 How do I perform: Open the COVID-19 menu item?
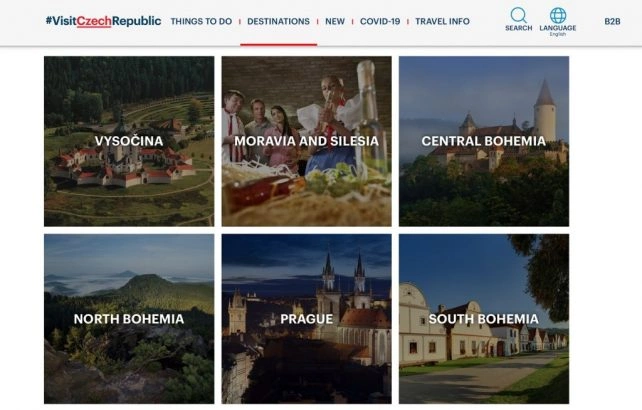pyautogui.click(x=380, y=21)
